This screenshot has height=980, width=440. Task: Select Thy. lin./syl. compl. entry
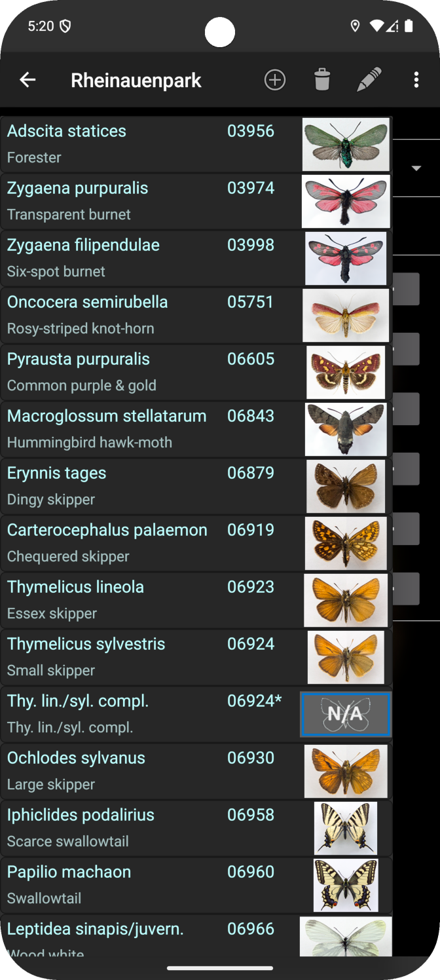coord(131,714)
